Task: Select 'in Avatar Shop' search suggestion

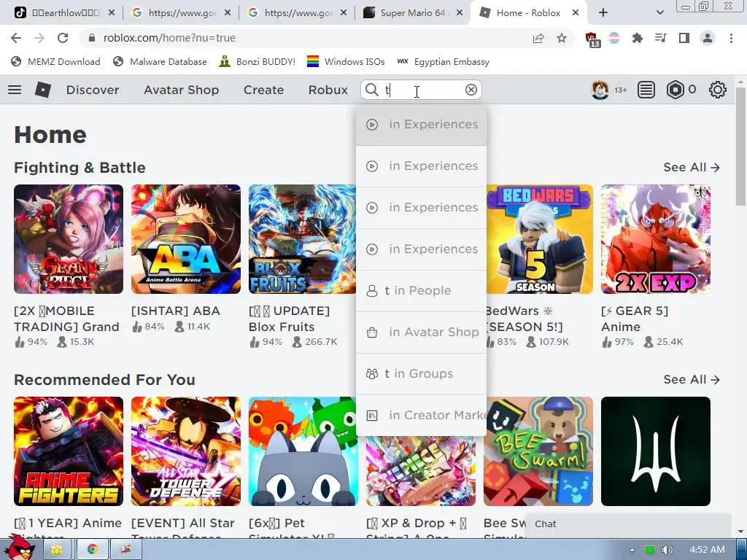Action: pos(421,332)
